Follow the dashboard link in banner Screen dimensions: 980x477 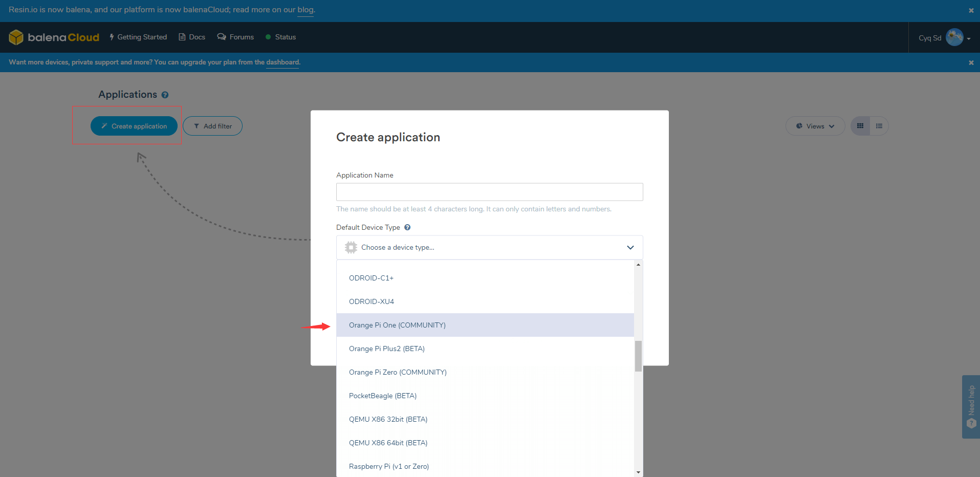[282, 62]
